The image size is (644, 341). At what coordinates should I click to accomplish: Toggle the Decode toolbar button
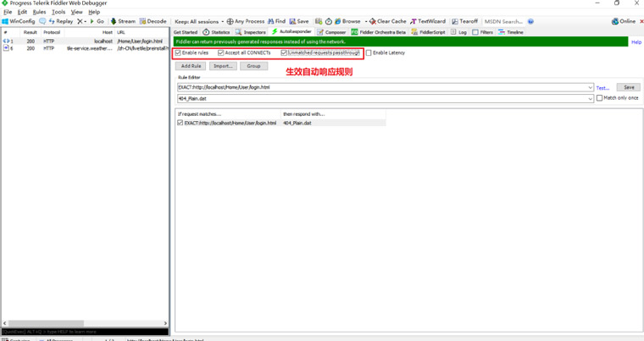coord(153,21)
